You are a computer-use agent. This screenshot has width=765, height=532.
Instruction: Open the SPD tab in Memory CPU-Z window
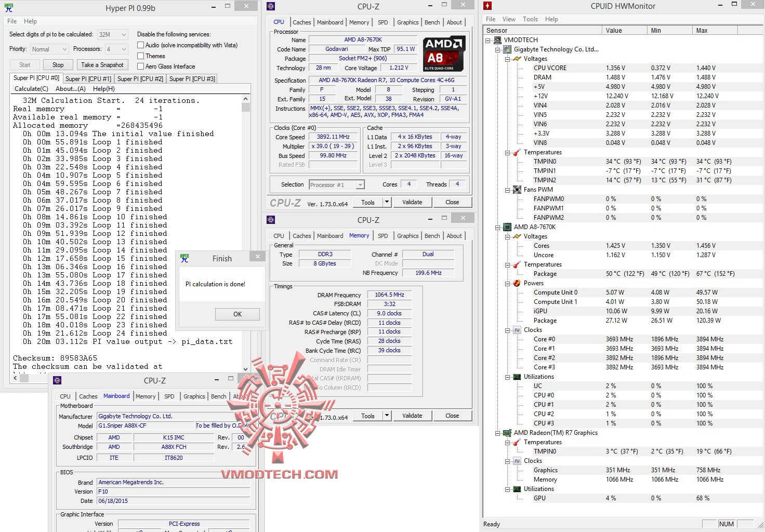coord(382,236)
